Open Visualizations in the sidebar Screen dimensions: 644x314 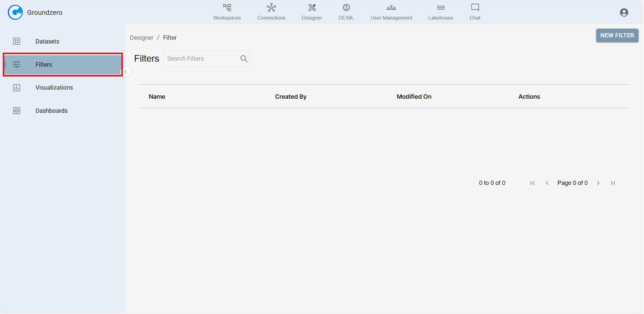(x=54, y=88)
